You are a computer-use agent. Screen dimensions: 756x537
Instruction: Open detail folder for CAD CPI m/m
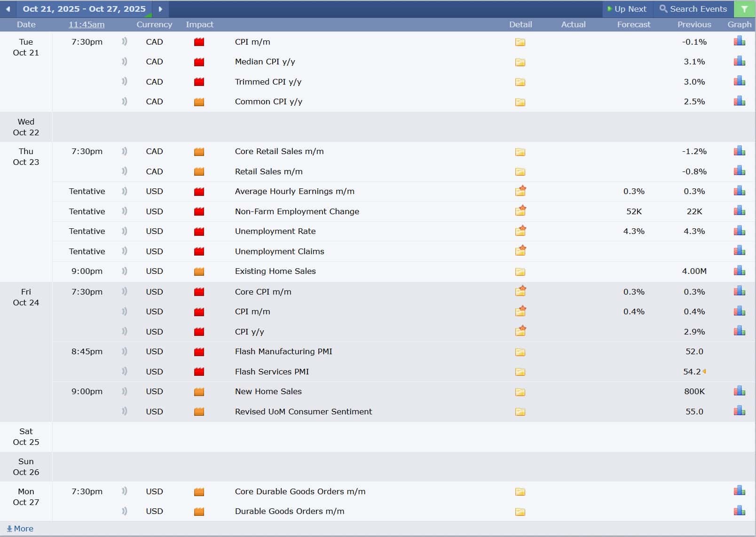tap(520, 42)
